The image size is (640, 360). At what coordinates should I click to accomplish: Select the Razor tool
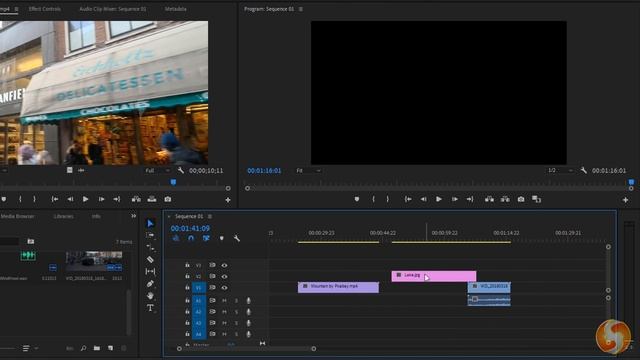pos(150,259)
